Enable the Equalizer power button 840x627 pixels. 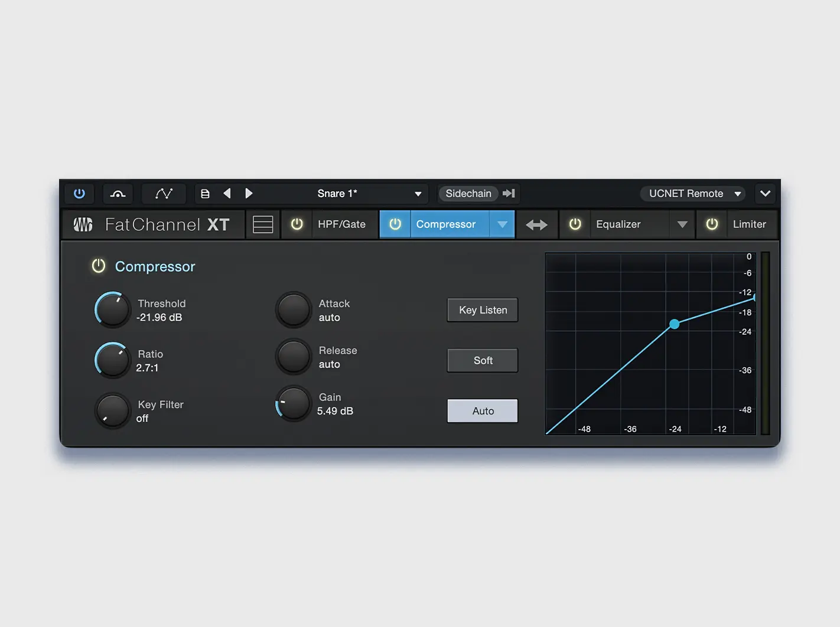pos(575,224)
